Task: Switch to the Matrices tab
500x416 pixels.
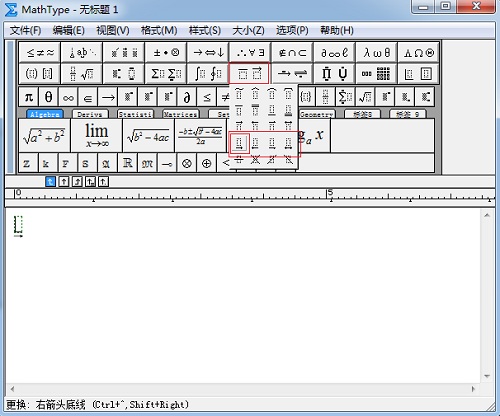Action: (x=180, y=114)
